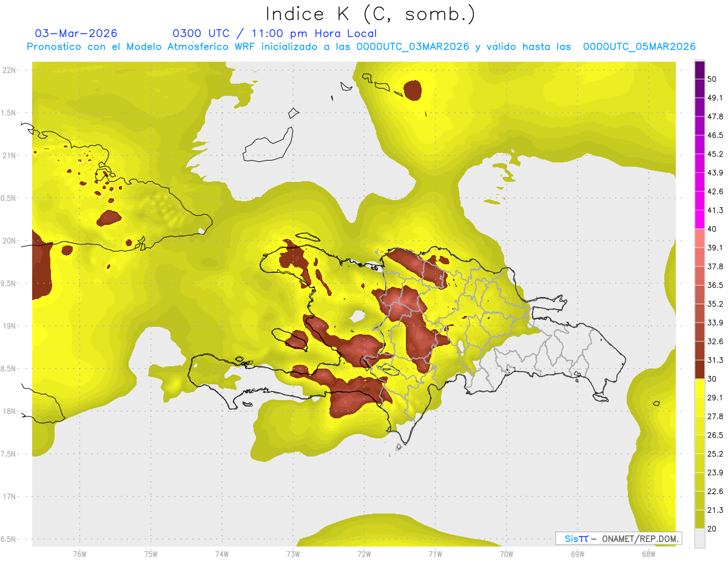This screenshot has height=562, width=728.
Task: Click the '22N' latitude label
Action: point(9,70)
